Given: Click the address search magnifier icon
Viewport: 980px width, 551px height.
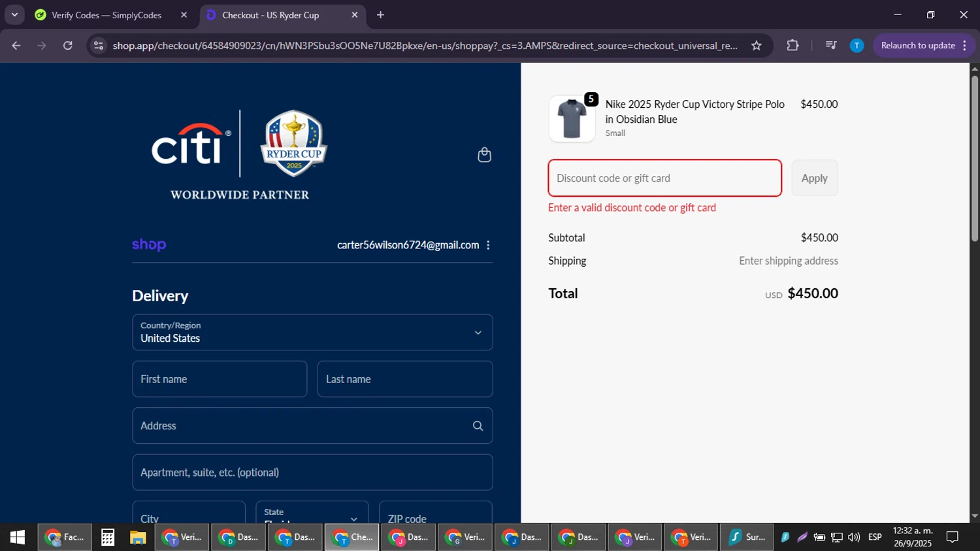Looking at the screenshot, I should coord(478,426).
